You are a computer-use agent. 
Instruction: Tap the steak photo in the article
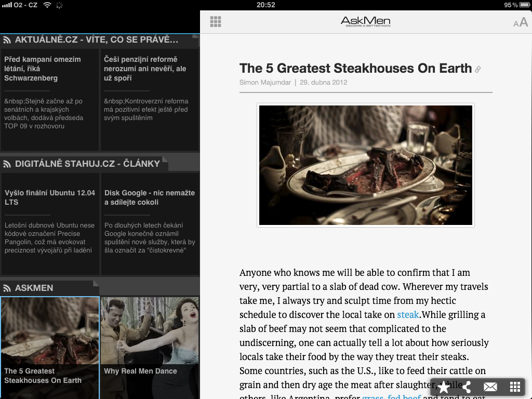pos(365,165)
